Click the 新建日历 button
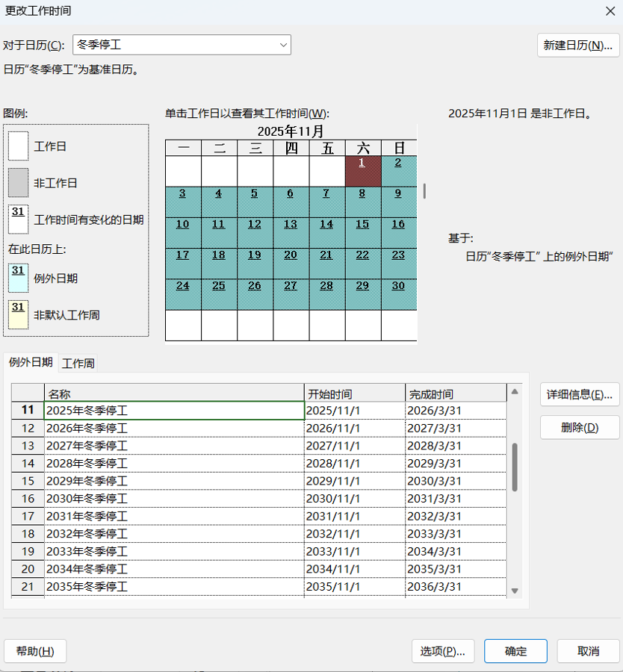 578,45
